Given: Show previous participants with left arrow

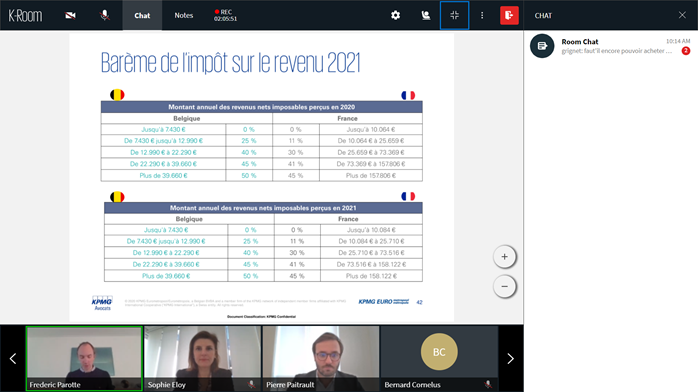Looking at the screenshot, I should (13, 359).
